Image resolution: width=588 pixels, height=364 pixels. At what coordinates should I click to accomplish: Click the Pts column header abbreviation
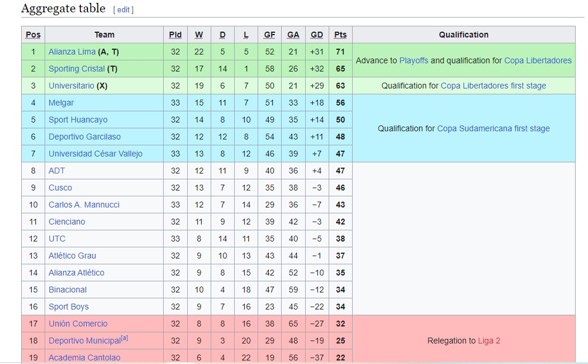point(340,35)
